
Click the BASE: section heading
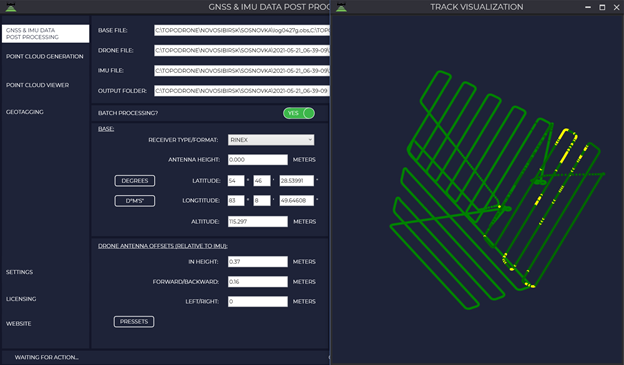pos(106,129)
